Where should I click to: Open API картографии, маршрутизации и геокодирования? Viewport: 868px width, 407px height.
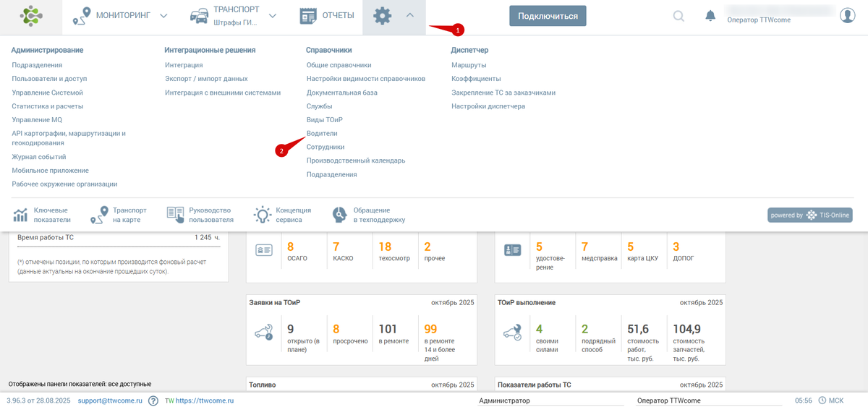tap(69, 138)
